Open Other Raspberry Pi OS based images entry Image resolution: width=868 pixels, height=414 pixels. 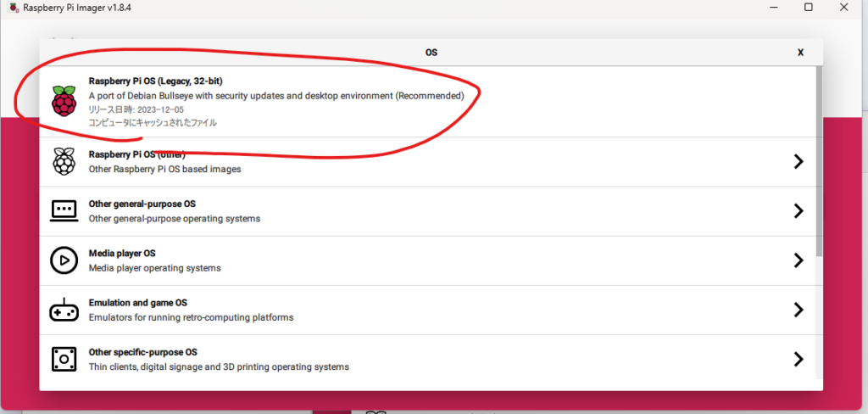(165, 169)
